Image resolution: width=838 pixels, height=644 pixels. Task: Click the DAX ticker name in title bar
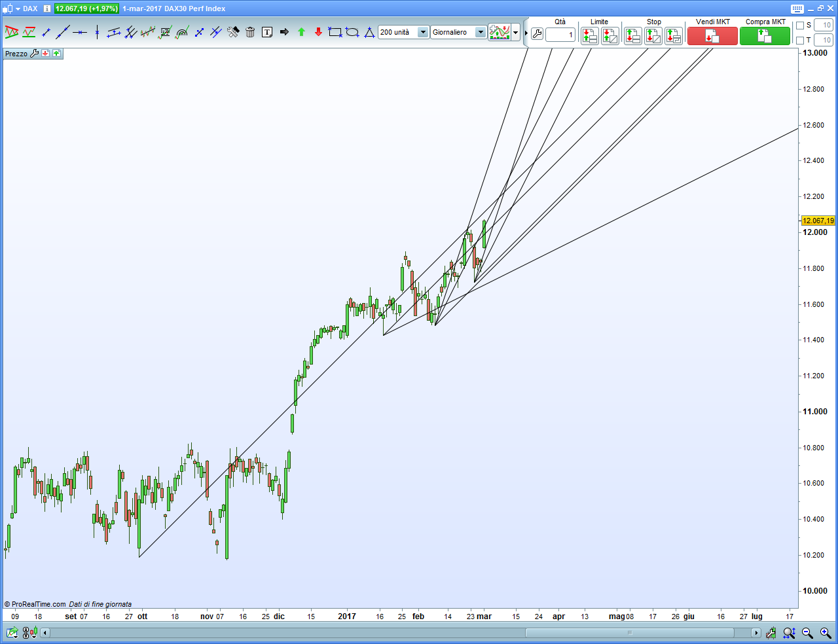[x=30, y=9]
